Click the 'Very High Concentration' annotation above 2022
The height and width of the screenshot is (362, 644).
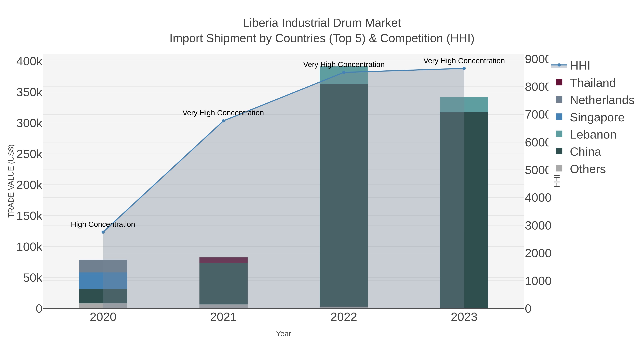pos(344,65)
